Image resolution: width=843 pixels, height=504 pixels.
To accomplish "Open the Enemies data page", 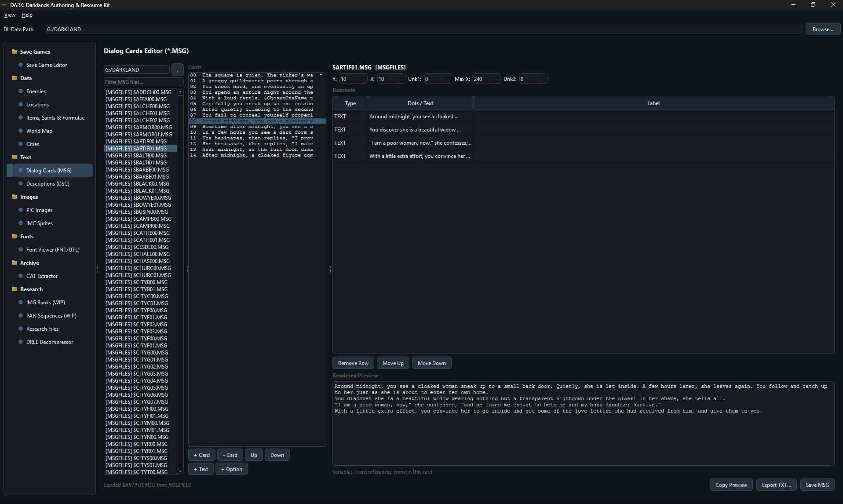I will 36,91.
